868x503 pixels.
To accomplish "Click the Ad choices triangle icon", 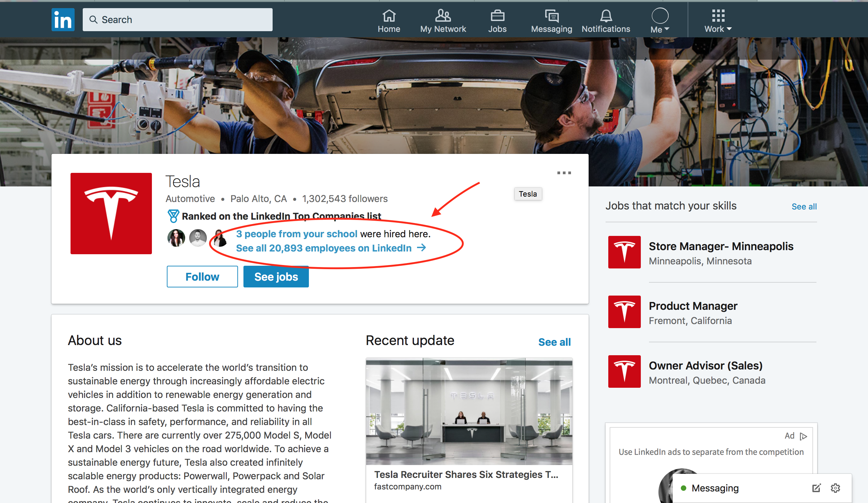I will [x=804, y=436].
